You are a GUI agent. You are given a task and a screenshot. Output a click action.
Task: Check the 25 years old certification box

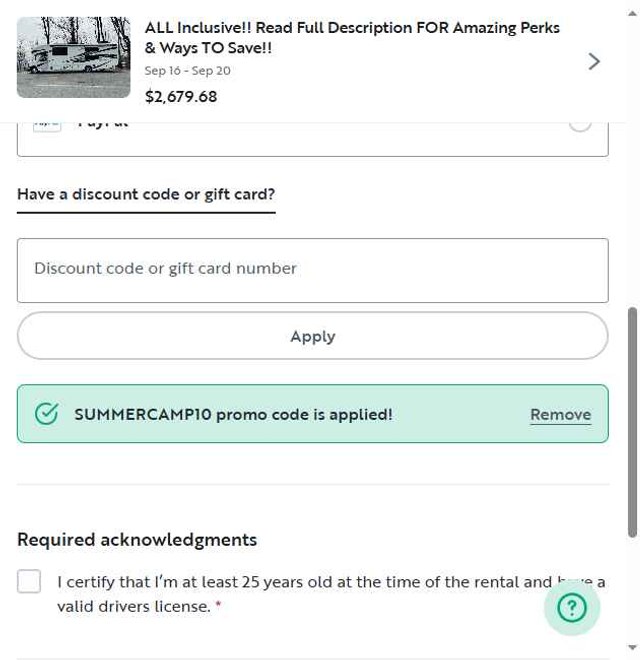pos(29,581)
